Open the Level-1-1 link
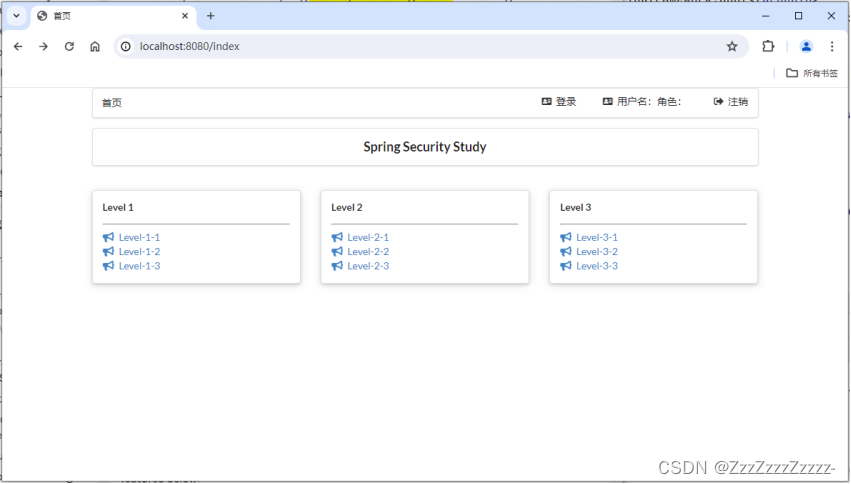The width and height of the screenshot is (851, 484). [x=139, y=238]
